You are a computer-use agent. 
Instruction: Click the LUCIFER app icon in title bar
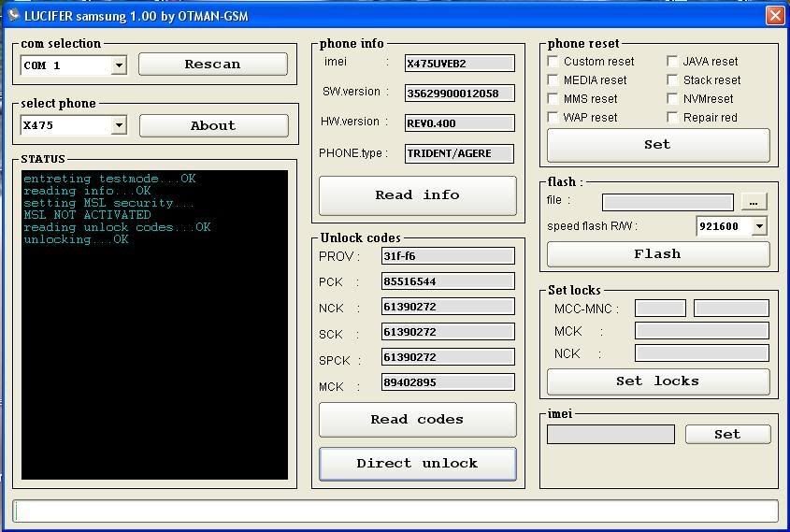pos(13,15)
